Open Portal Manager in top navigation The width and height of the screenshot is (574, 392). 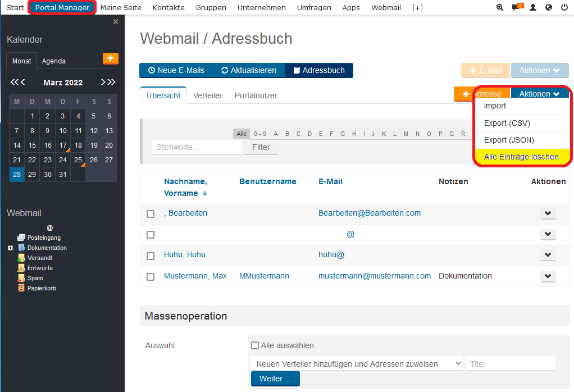coord(62,7)
